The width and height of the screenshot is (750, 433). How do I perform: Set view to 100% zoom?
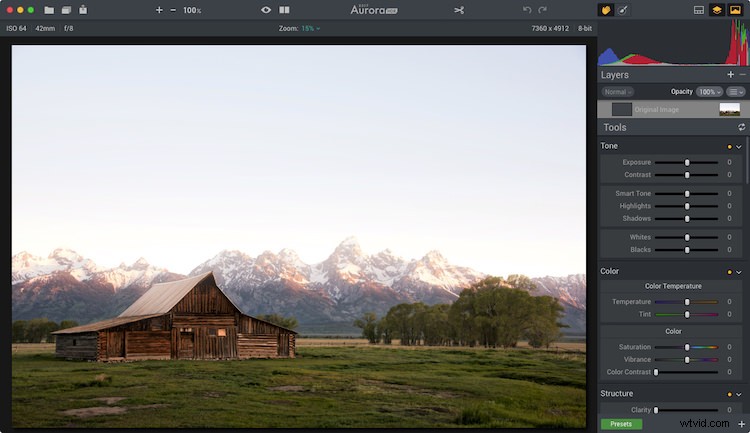coord(192,10)
